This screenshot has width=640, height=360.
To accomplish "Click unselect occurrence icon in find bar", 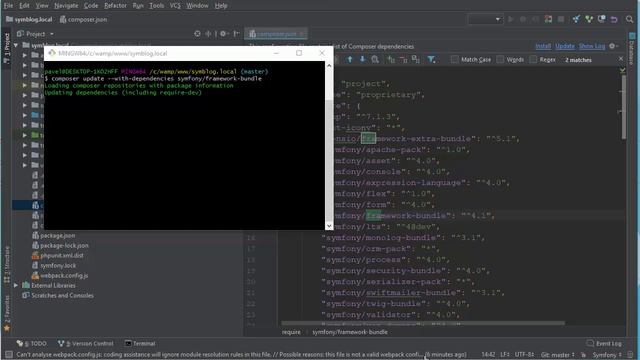I will tap(403, 60).
